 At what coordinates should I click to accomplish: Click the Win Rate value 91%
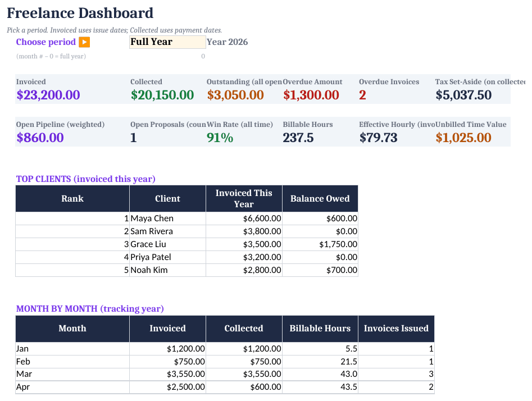220,138
